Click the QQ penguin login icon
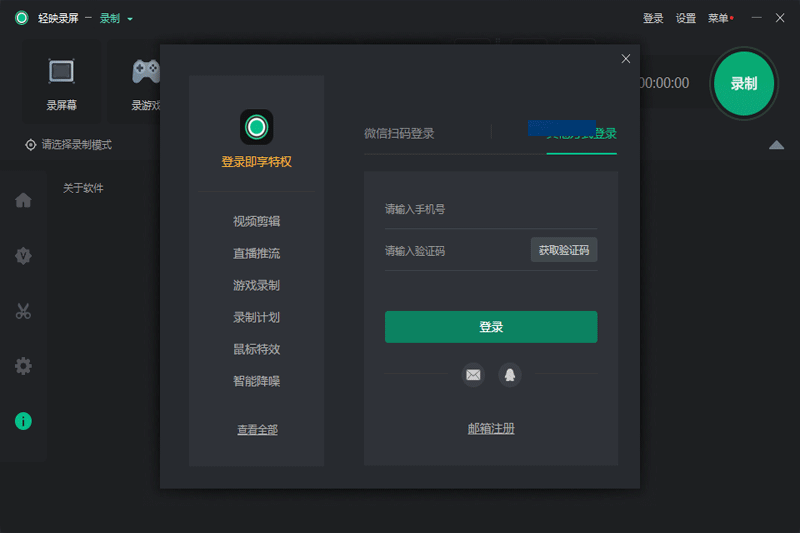800x533 pixels. tap(510, 375)
